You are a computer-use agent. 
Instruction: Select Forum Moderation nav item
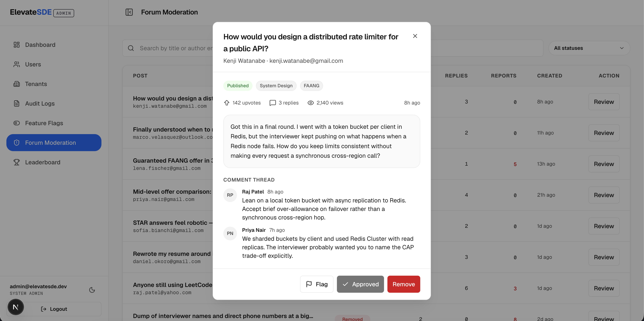tap(54, 143)
